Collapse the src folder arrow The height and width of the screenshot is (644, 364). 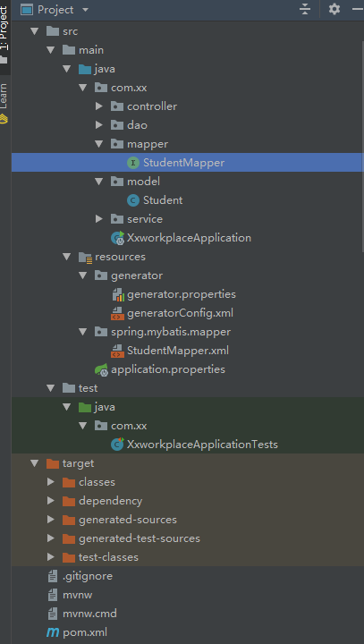tap(34, 31)
